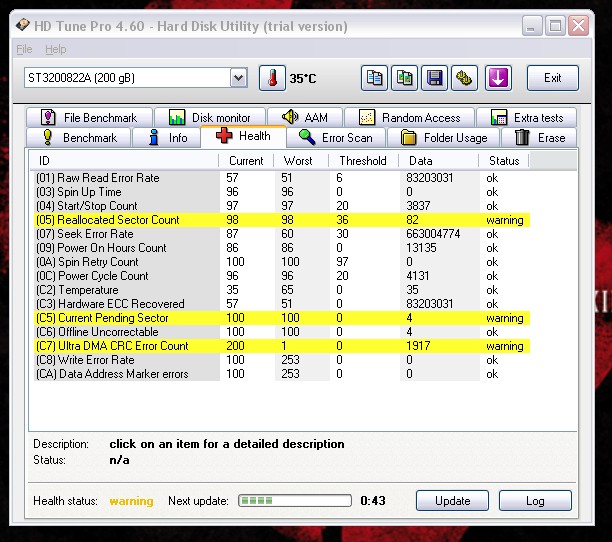Click the data value 663004774

(433, 234)
